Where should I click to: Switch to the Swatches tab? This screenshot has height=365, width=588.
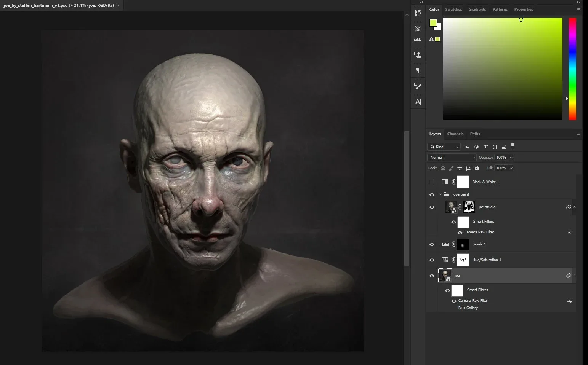[453, 10]
